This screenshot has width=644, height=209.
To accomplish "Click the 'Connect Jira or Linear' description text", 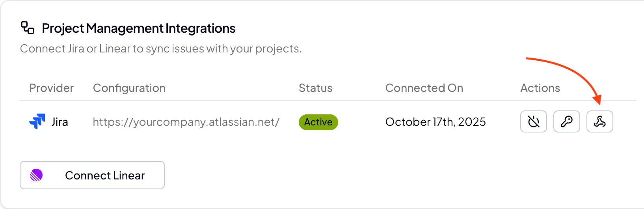I will click(161, 49).
